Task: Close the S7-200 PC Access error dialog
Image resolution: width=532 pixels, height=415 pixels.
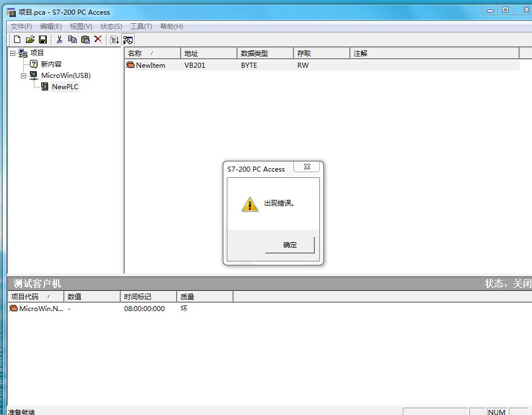Action: point(307,167)
